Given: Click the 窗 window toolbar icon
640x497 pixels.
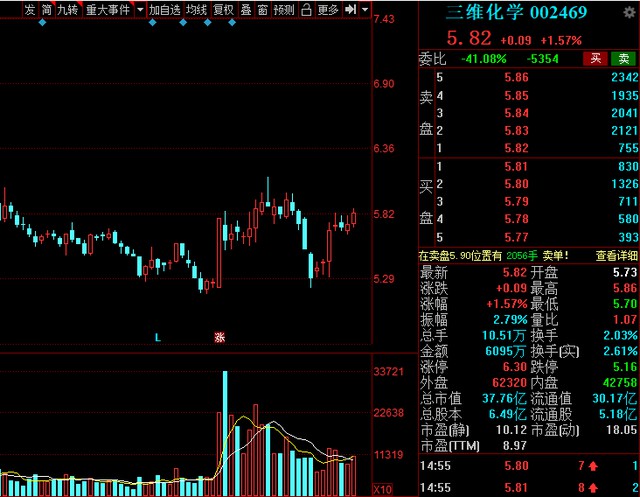Looking at the screenshot, I should click(262, 10).
